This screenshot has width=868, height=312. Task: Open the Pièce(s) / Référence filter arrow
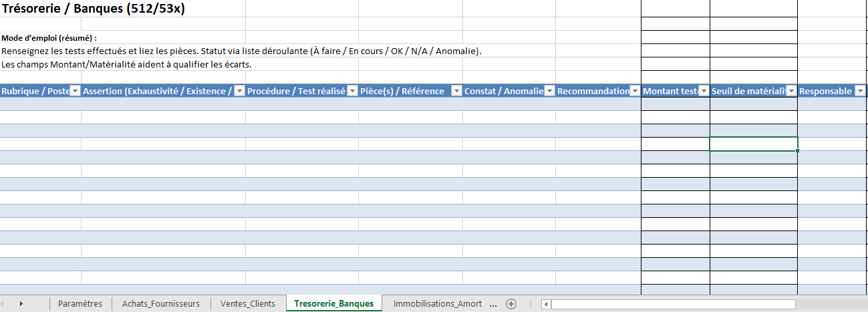tap(456, 92)
